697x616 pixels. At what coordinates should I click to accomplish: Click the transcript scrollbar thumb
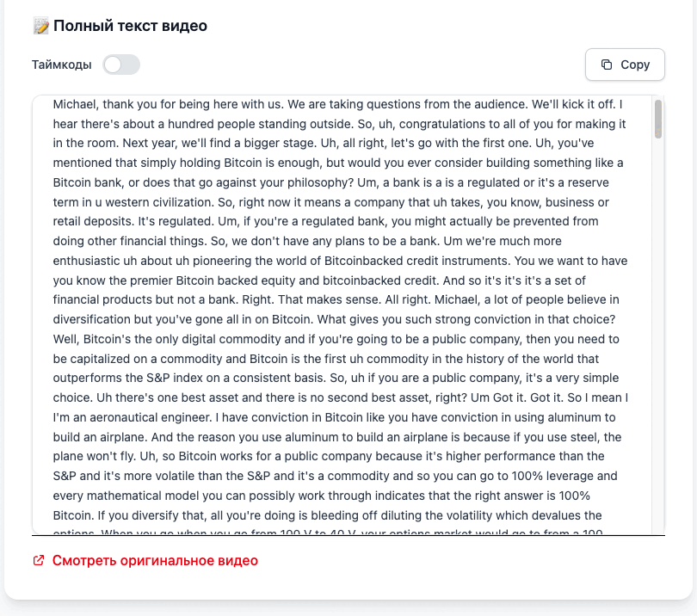[658, 120]
